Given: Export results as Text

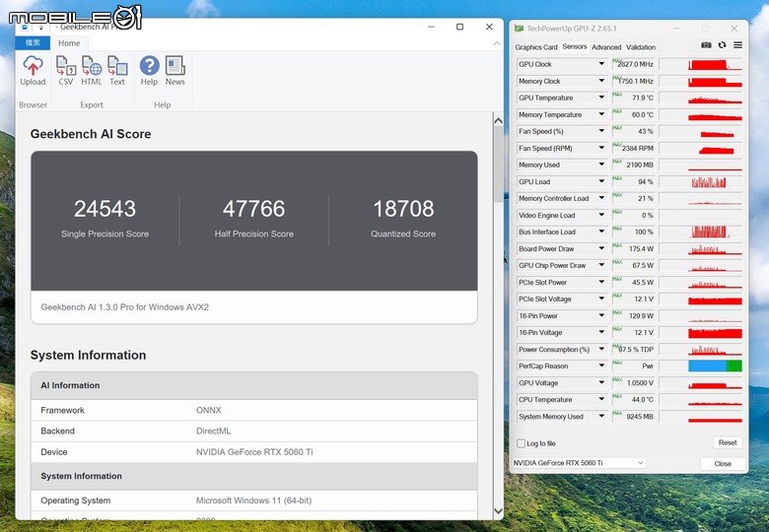Looking at the screenshot, I should 117,71.
